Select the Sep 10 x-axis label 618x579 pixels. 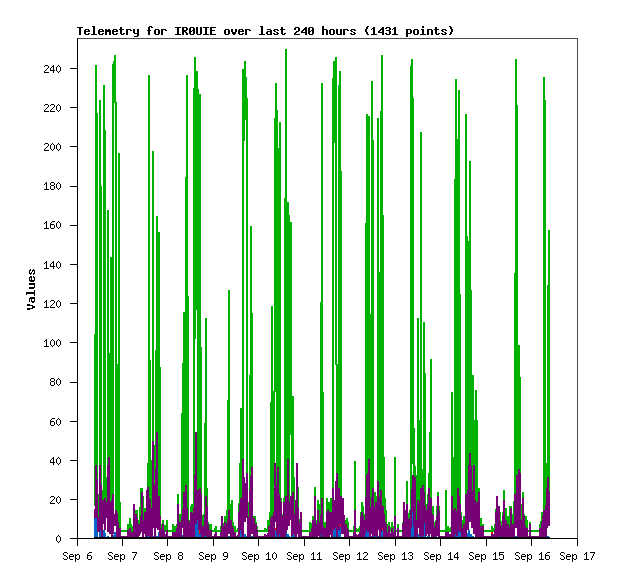click(259, 556)
